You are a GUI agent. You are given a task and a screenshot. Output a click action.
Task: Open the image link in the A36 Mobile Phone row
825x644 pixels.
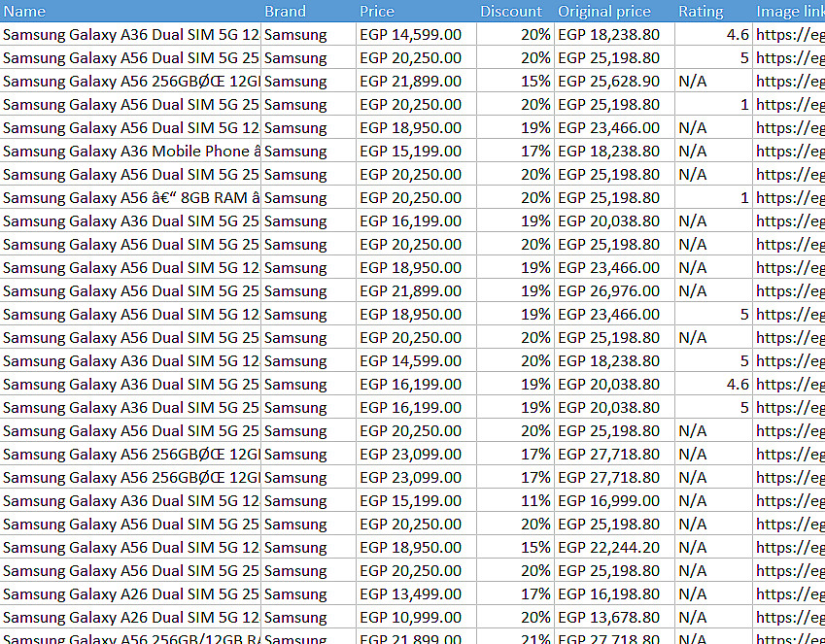tap(789, 152)
